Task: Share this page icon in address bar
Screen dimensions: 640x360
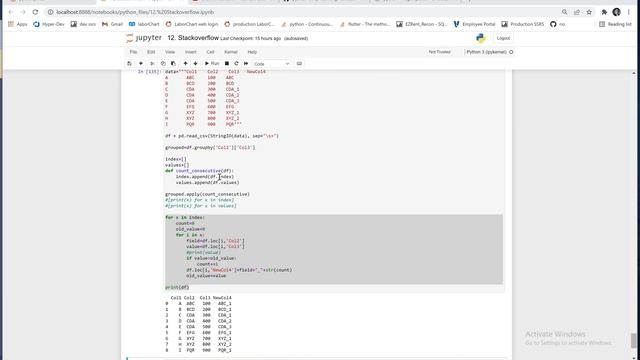Action: pyautogui.click(x=577, y=12)
